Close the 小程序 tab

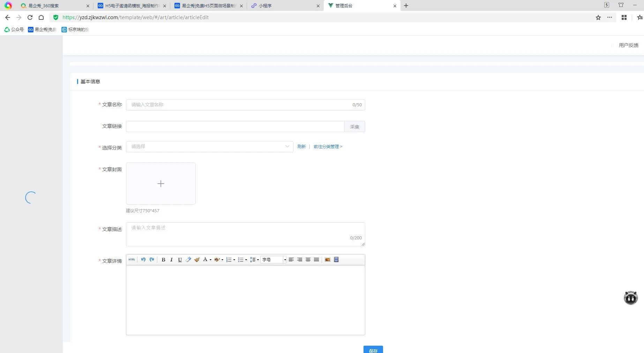pos(318,6)
